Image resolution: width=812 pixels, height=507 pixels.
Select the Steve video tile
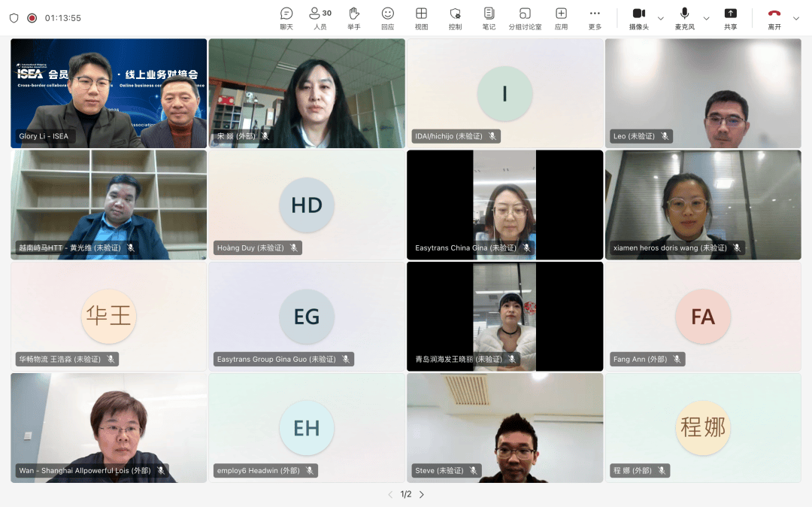click(504, 428)
